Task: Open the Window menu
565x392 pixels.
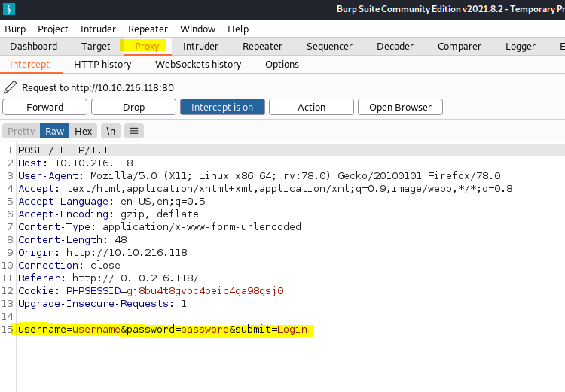Action: point(198,29)
